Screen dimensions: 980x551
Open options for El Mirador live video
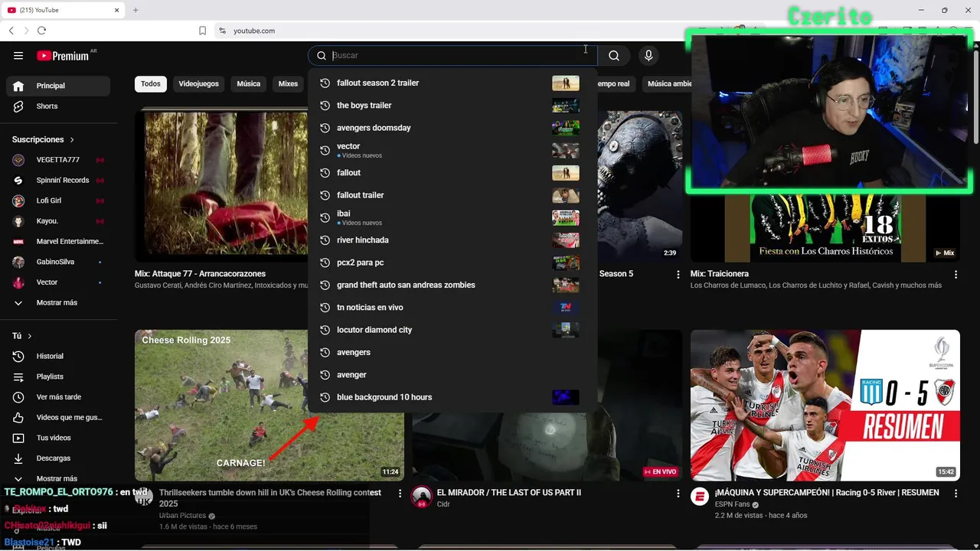coord(678,494)
